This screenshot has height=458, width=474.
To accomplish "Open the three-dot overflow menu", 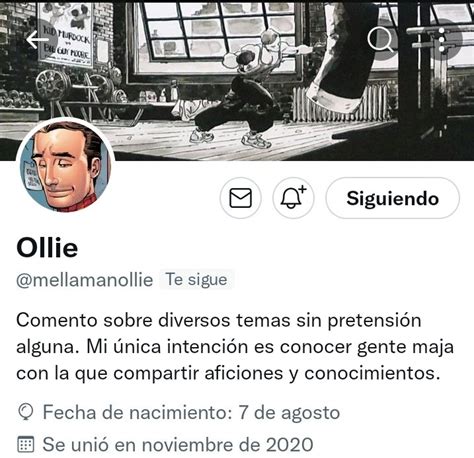I will tap(442, 40).
